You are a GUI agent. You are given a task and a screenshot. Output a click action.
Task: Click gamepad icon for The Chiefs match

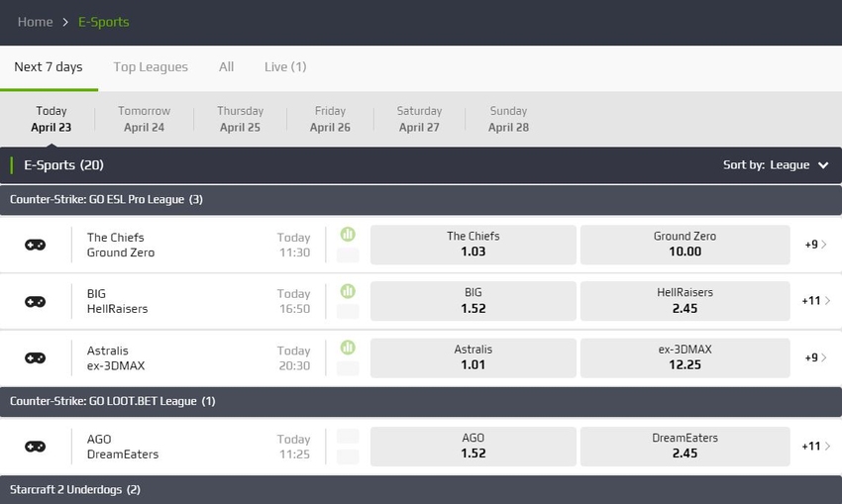(35, 245)
